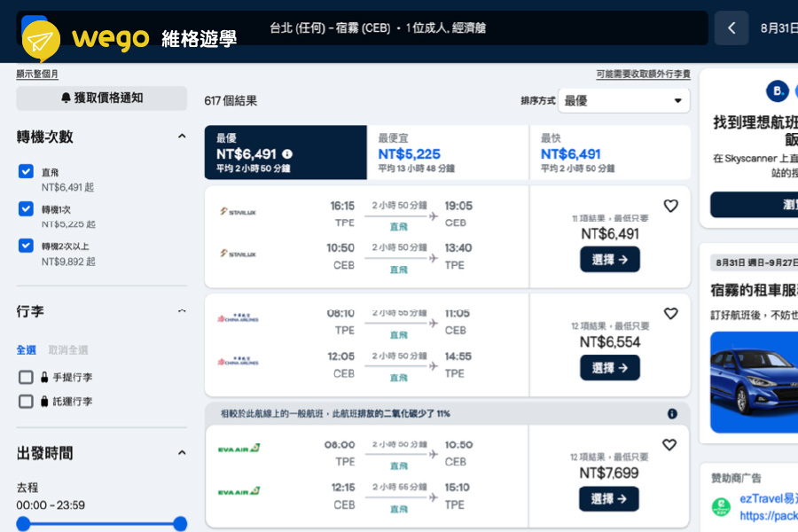Tick the 託運行李 checked baggage checkbox
The image size is (798, 532).
tap(26, 402)
